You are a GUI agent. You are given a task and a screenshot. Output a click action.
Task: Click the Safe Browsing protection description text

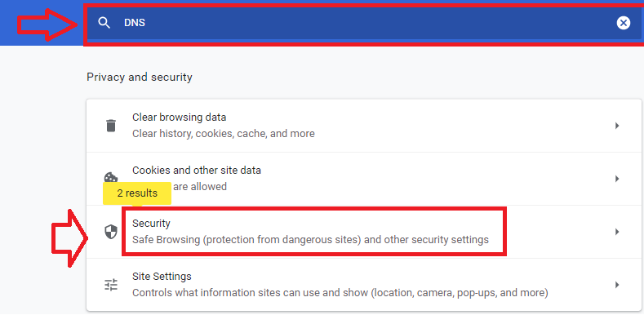310,239
